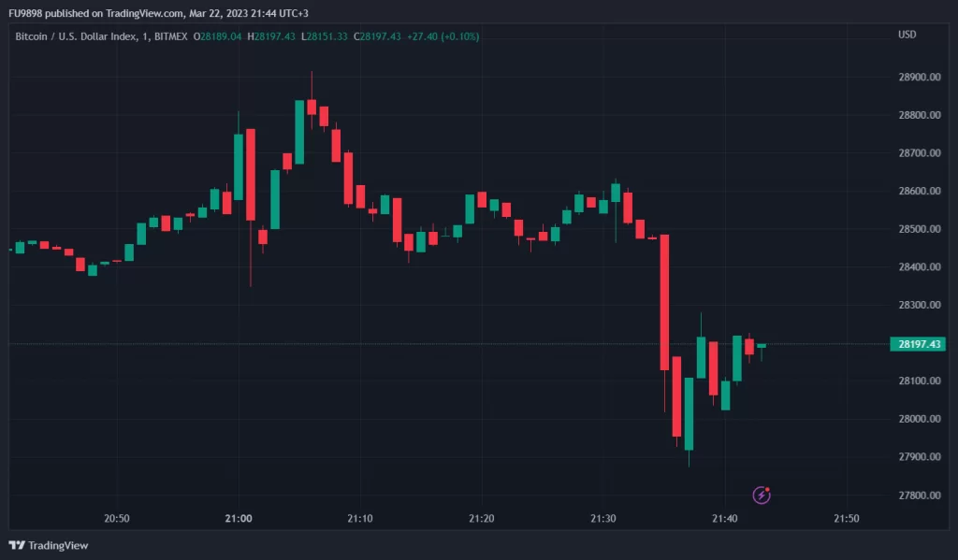
Task: Click the purple lightning bolt icon
Action: coord(762,495)
